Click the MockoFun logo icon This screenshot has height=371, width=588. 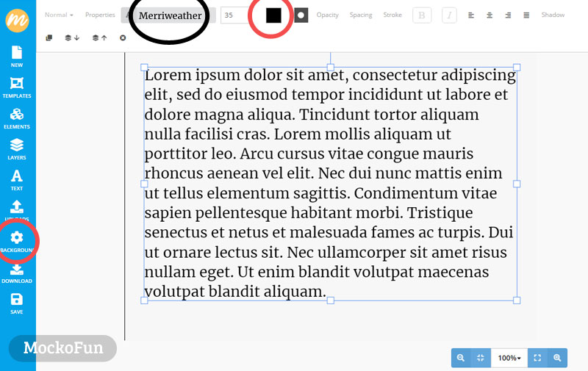[x=17, y=20]
